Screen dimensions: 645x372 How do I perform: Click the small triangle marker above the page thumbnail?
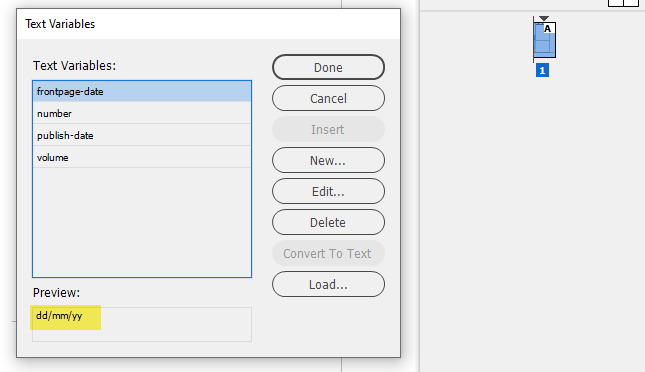coord(544,19)
